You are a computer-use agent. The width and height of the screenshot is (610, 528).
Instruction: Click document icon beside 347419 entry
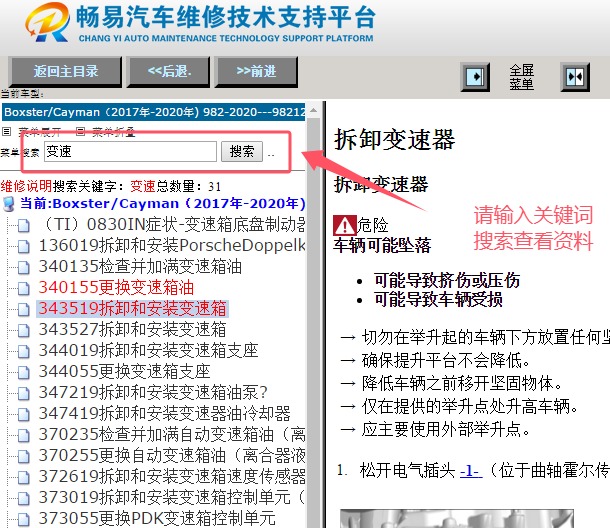24,415
